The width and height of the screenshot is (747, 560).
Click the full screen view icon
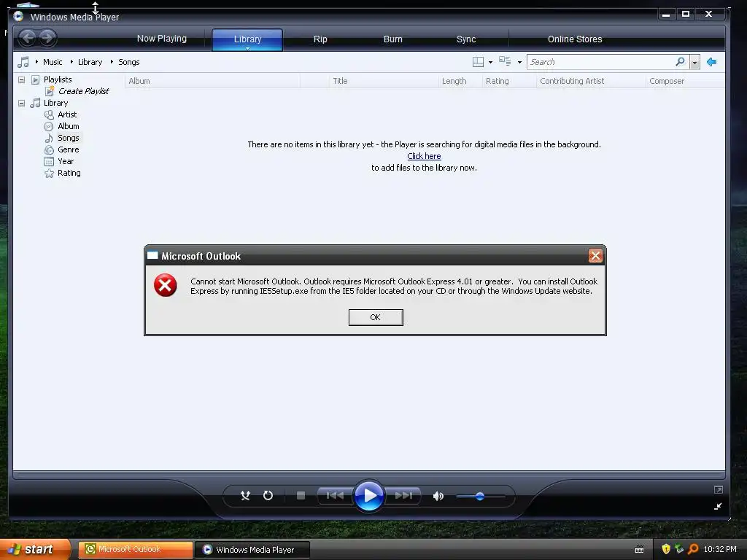click(x=719, y=489)
